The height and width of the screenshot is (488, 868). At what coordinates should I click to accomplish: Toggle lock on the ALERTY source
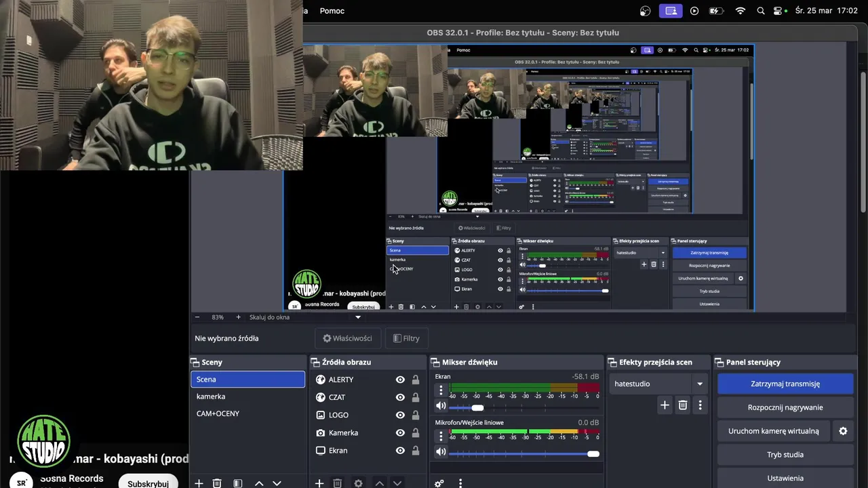(x=416, y=380)
